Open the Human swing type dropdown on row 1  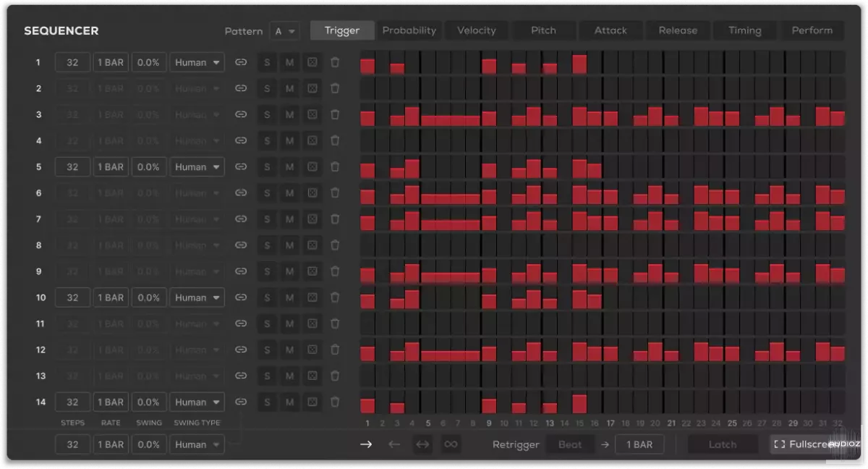click(x=197, y=62)
